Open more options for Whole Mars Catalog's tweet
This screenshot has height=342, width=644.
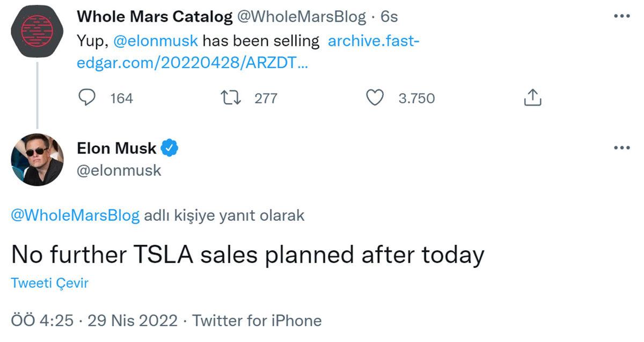pos(622,16)
